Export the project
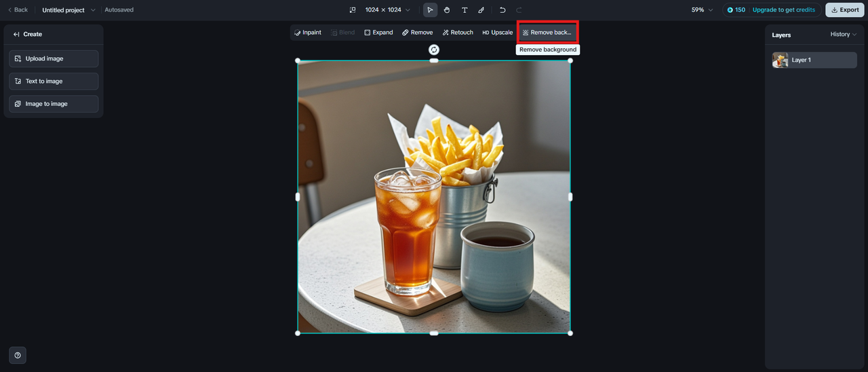868x372 pixels. [845, 10]
